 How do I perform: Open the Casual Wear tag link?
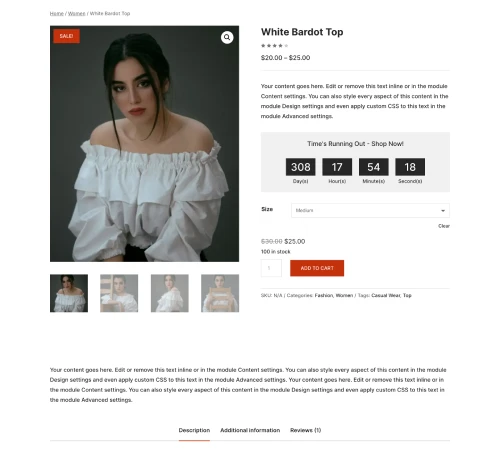[x=386, y=295]
